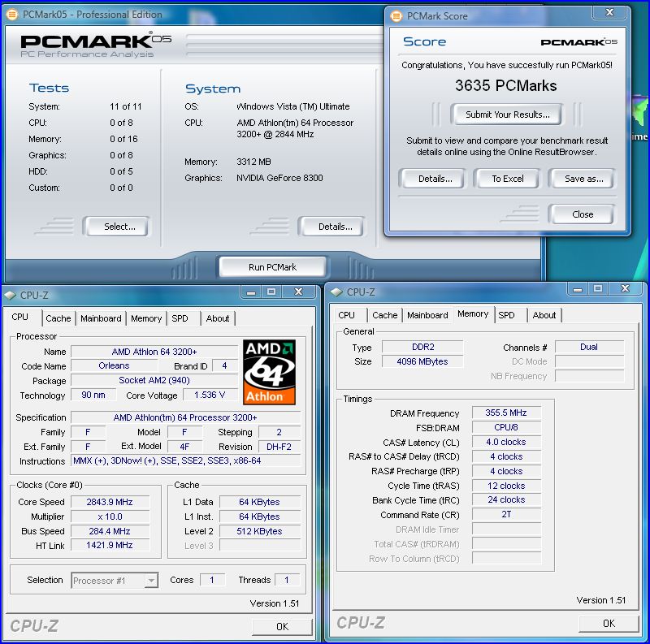Viewport: 650px width, 644px height.
Task: Click the memory Type DDR2 field
Action: (x=422, y=347)
